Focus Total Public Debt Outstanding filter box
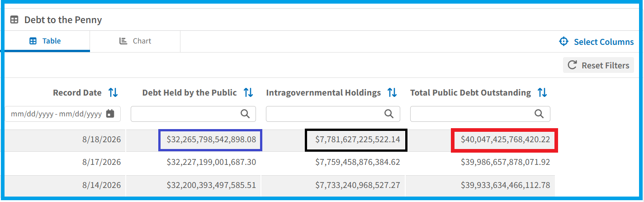This screenshot has width=644, height=202. 480,114
